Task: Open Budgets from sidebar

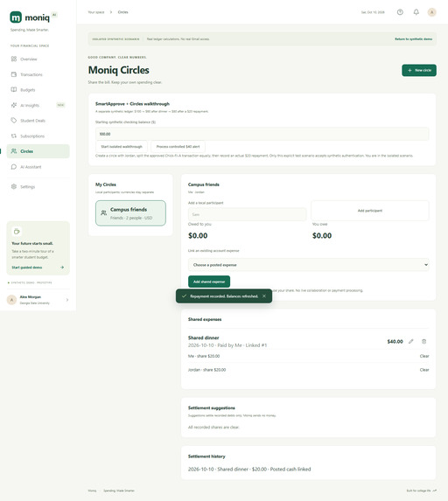Action: click(x=38, y=89)
